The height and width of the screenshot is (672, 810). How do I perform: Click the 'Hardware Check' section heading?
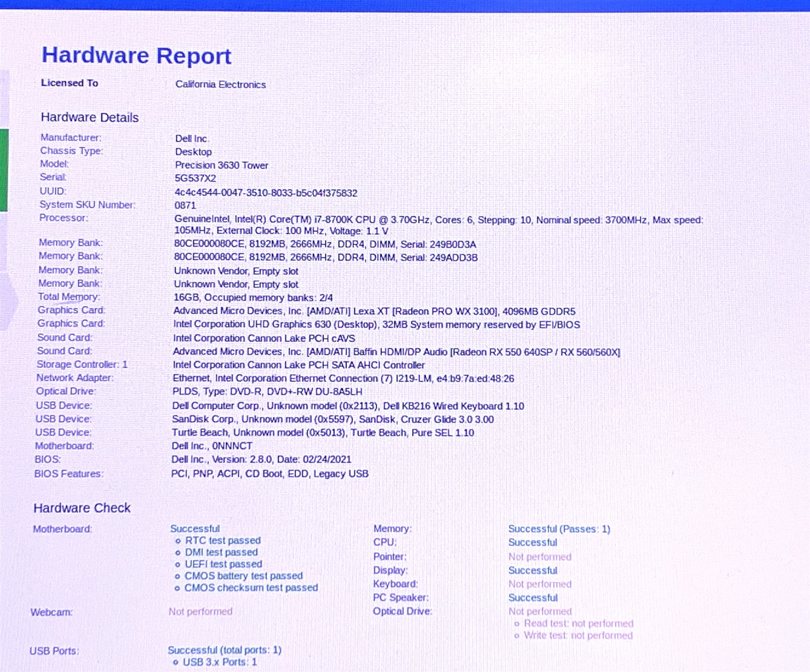[82, 508]
